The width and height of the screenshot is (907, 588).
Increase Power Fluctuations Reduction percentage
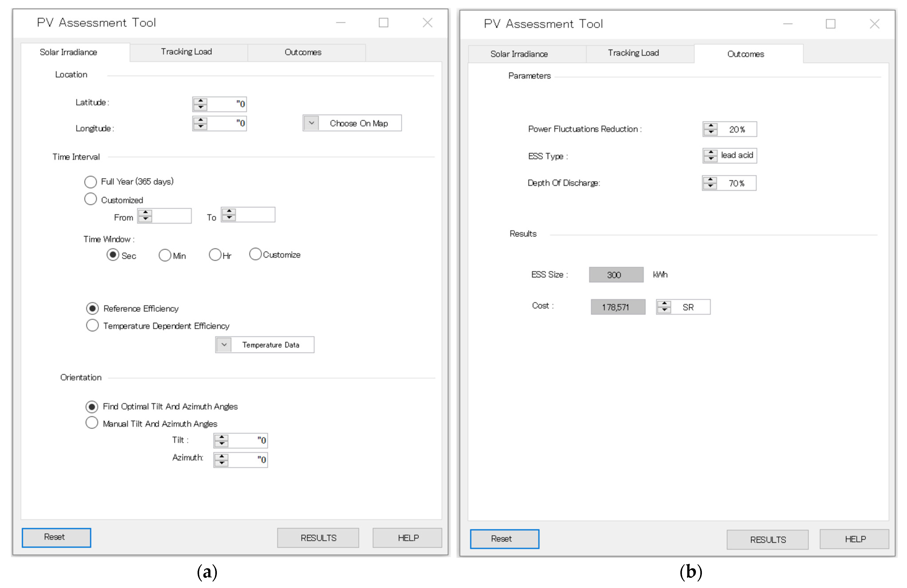pos(711,126)
